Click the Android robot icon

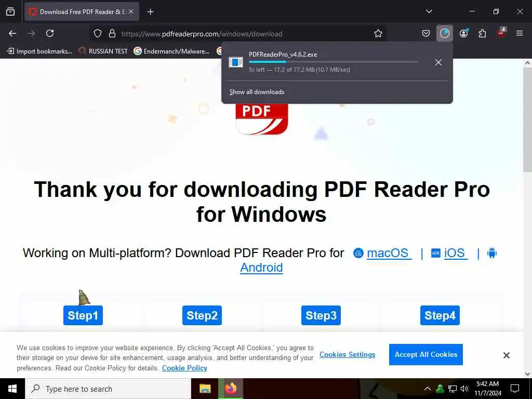(x=491, y=253)
